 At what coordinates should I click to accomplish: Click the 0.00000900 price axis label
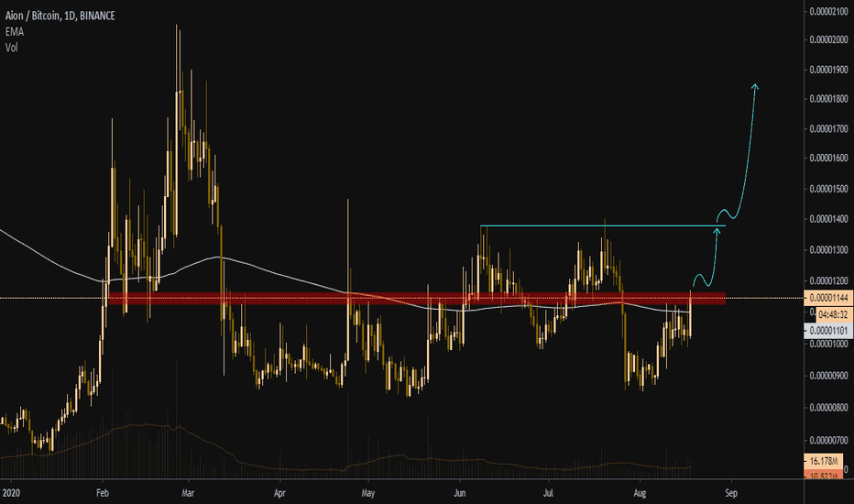828,376
